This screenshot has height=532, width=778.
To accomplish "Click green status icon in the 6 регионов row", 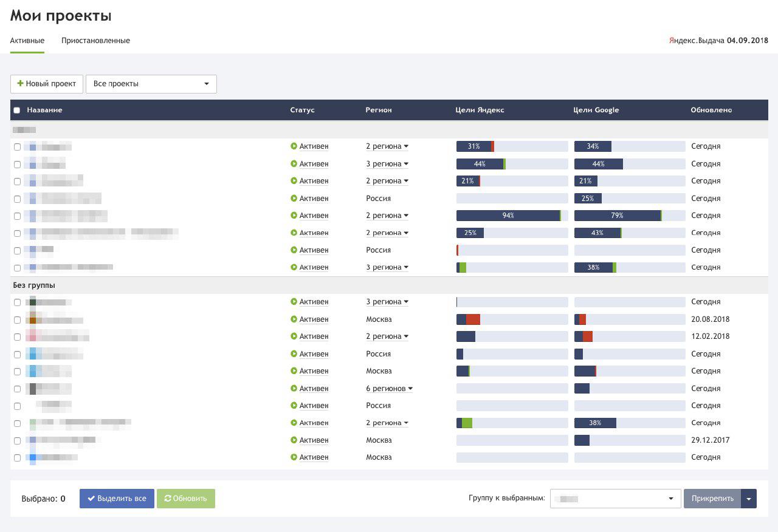I will click(x=294, y=389).
